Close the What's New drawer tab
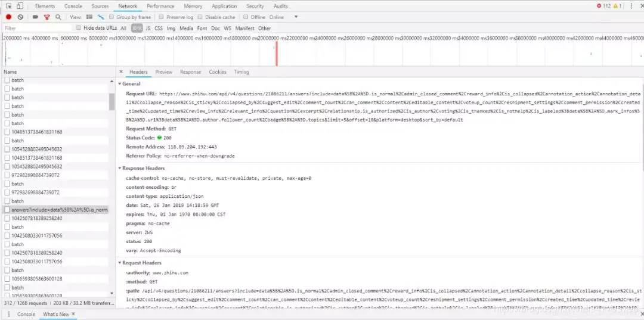The image size is (644, 320). [x=73, y=314]
